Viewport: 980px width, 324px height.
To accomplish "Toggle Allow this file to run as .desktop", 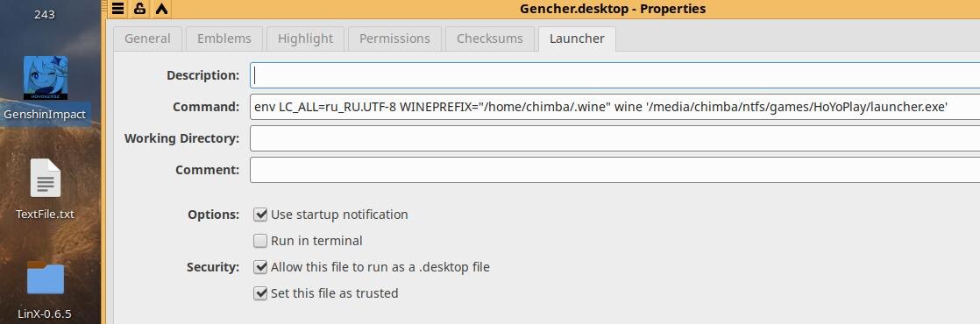I will pyautogui.click(x=260, y=267).
